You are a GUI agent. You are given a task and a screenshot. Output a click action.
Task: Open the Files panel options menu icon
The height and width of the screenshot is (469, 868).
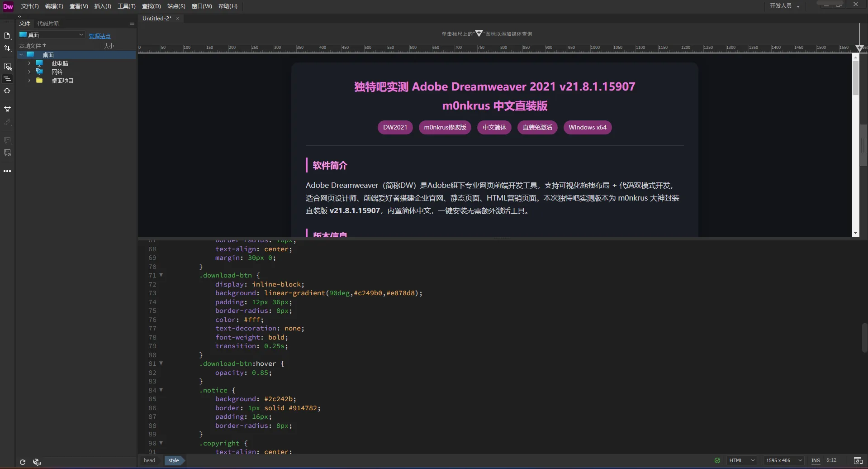pyautogui.click(x=132, y=24)
